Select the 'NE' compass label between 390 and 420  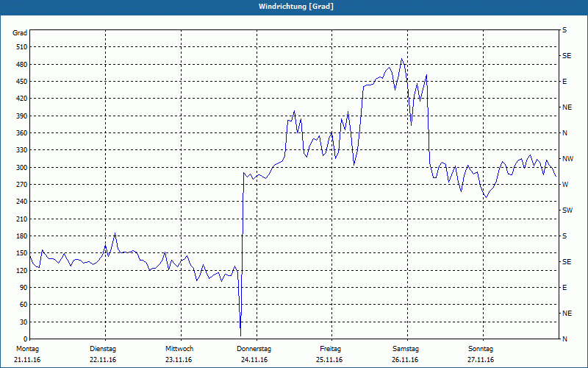567,107
